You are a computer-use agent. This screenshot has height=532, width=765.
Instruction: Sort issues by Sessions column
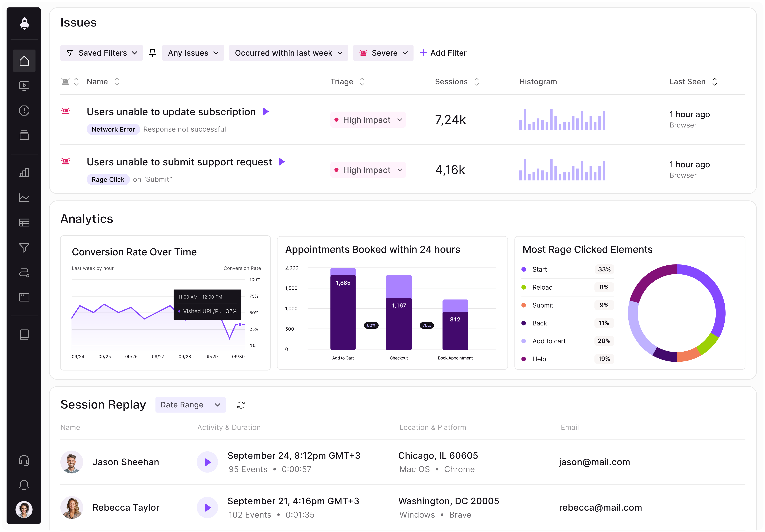click(x=457, y=82)
